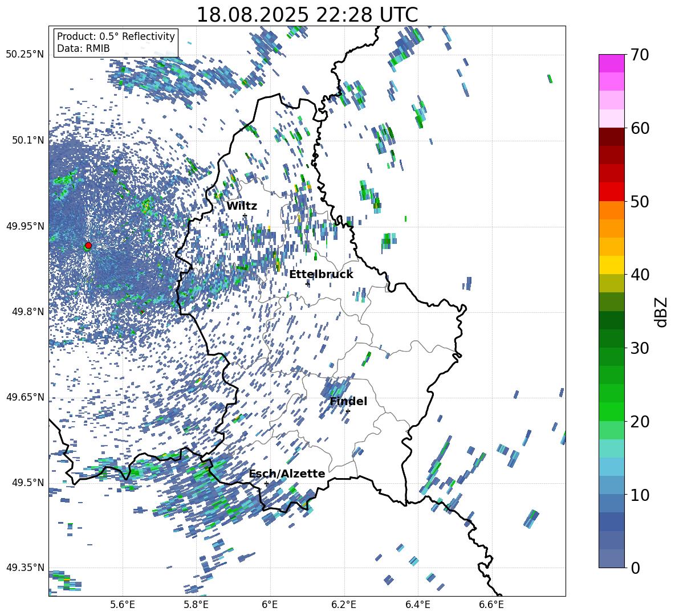This screenshot has height=616, width=675.
Task: Click the magenta top colorbar swatch
Action: coord(612,63)
